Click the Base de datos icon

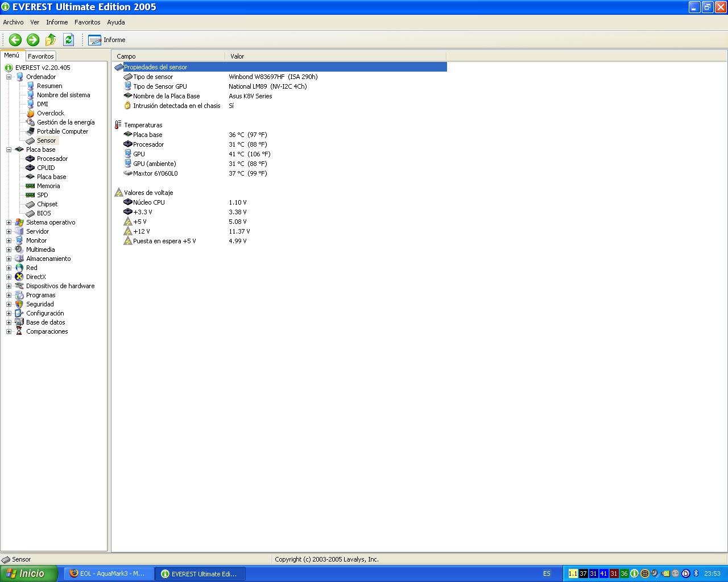19,322
